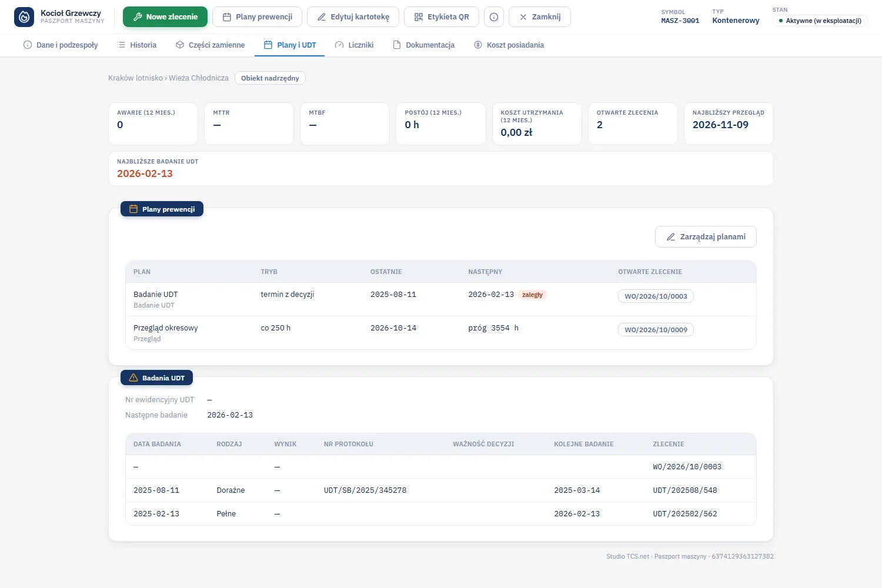Click the Kontenerowy type value
This screenshot has width=882, height=588.
coord(736,21)
